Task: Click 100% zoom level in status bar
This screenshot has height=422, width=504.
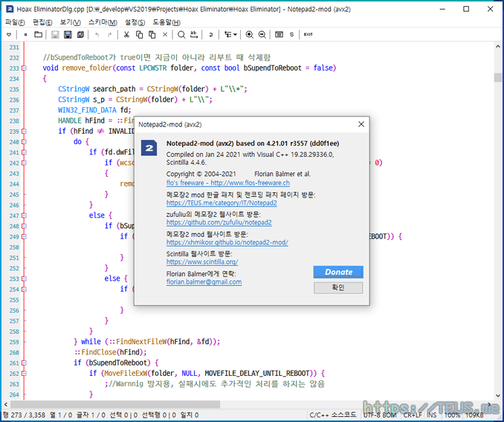Action: 452,415
